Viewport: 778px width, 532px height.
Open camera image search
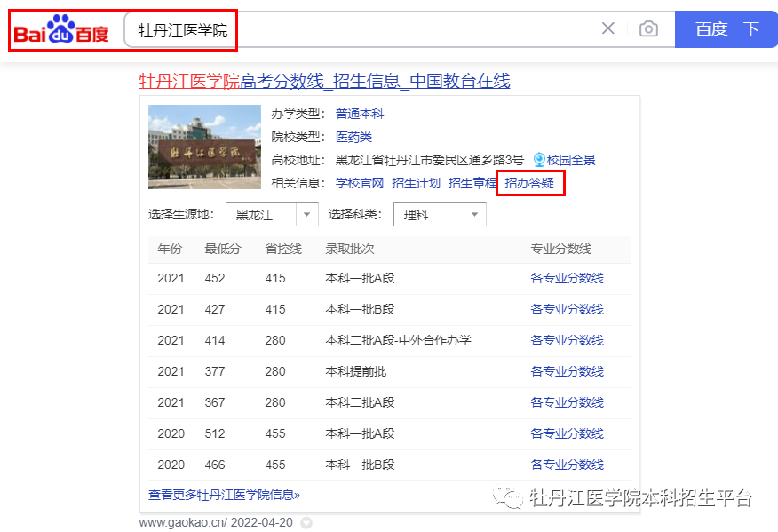(649, 29)
